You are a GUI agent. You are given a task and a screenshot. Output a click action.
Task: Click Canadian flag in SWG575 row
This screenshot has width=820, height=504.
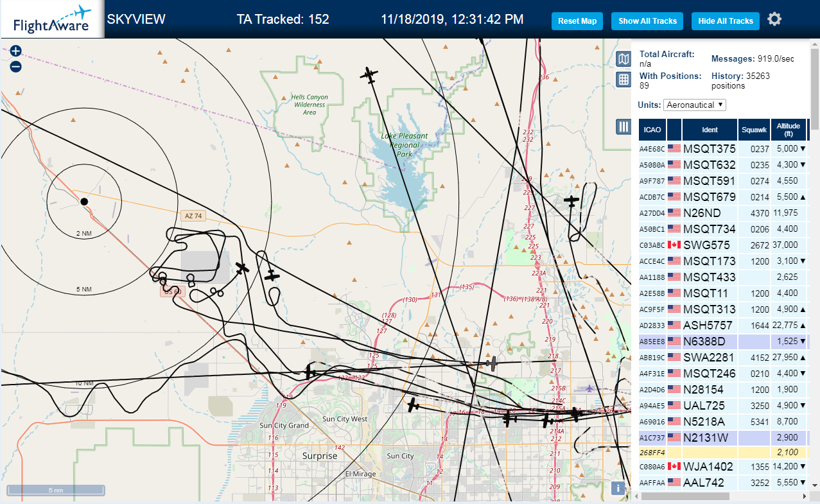pyautogui.click(x=674, y=245)
